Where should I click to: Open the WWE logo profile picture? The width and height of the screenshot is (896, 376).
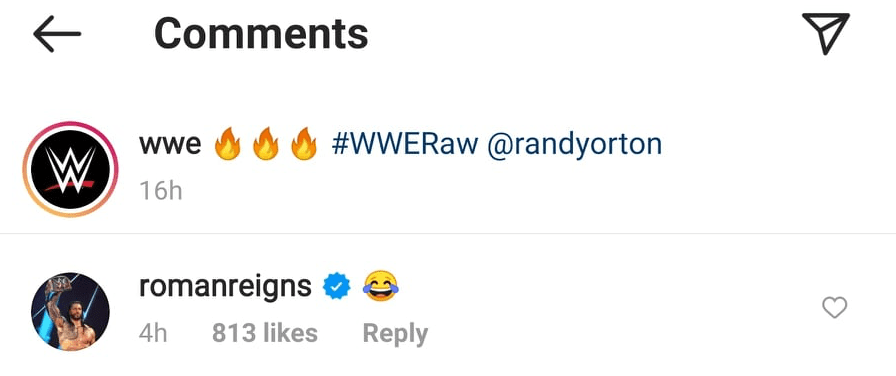[x=70, y=169]
